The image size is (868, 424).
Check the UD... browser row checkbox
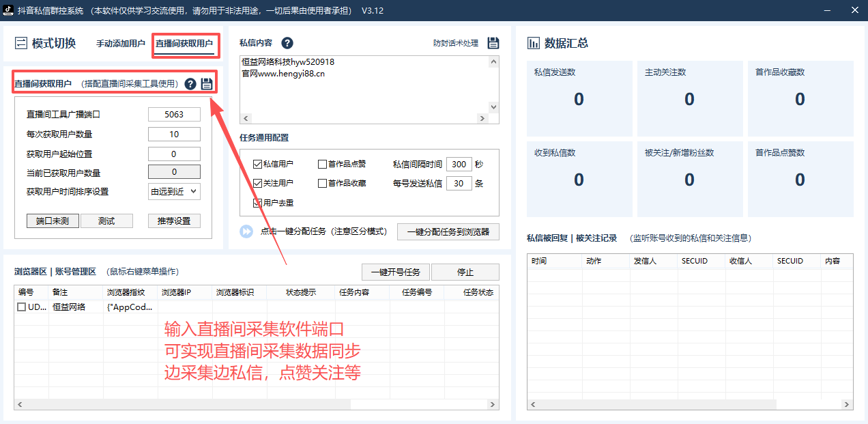(22, 307)
